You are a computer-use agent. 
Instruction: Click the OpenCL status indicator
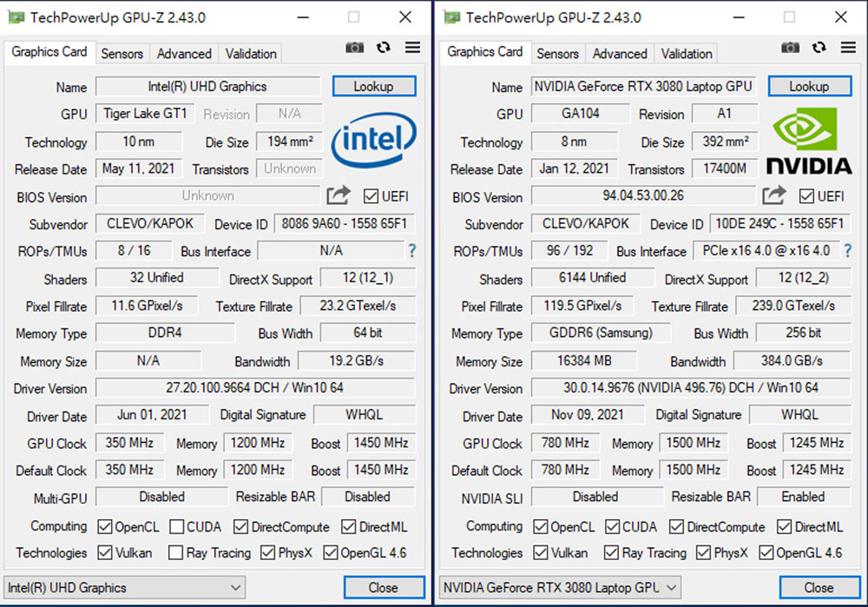tap(105, 526)
